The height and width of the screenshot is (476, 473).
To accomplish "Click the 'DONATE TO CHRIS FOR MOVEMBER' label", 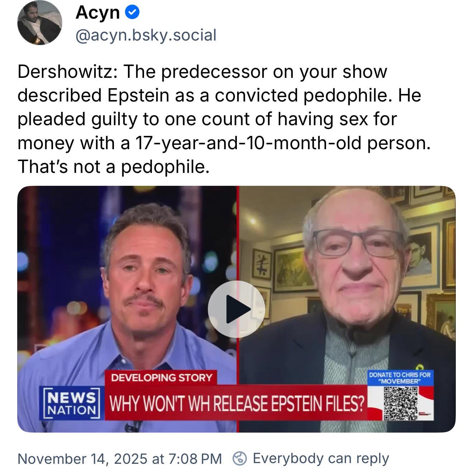I will tap(400, 378).
